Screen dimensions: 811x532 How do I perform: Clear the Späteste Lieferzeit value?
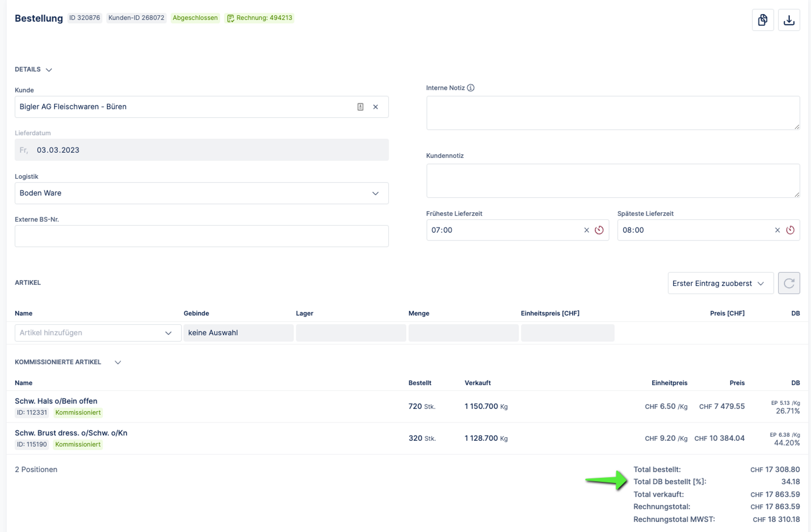coord(777,230)
